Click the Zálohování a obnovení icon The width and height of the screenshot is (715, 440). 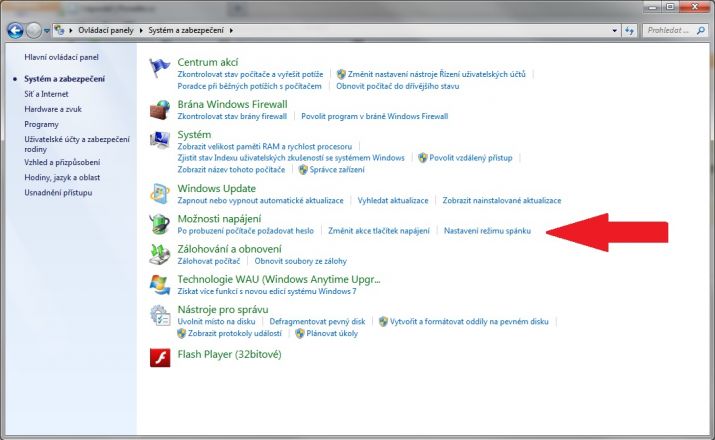pos(160,254)
